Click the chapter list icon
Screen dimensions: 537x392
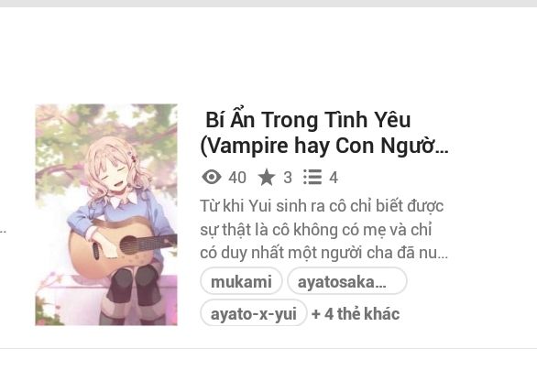[x=312, y=177]
